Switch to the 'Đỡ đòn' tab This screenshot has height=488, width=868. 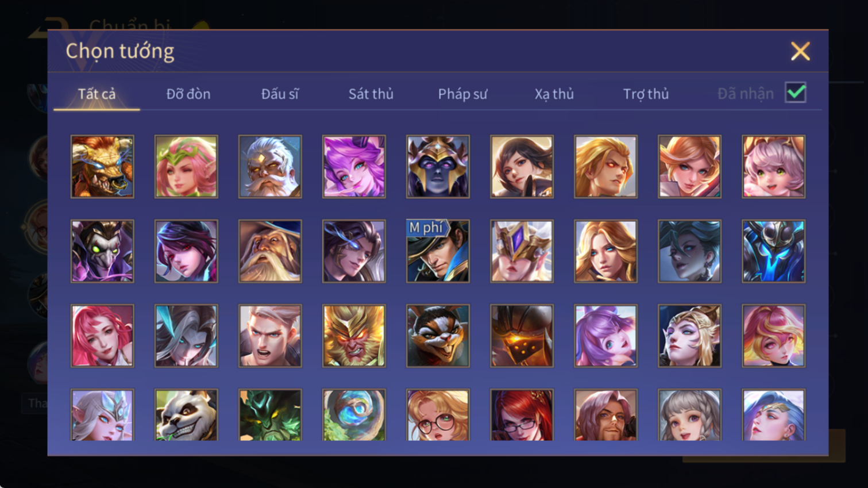188,94
